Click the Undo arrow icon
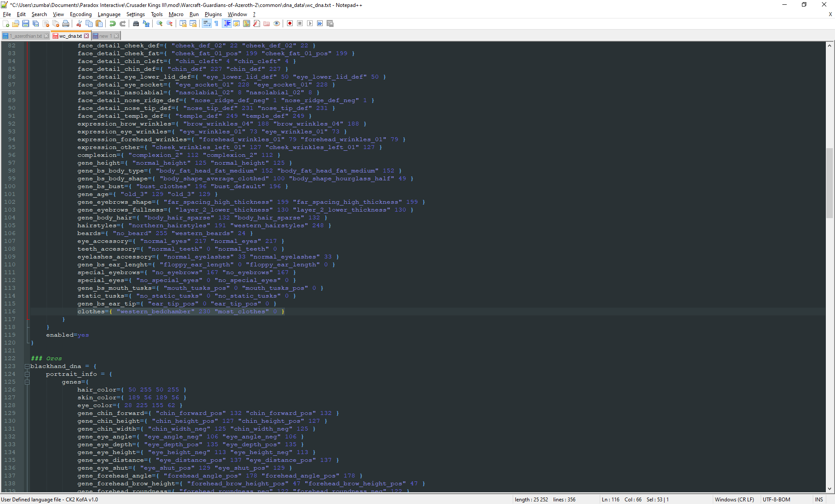The height and width of the screenshot is (504, 835). (x=113, y=23)
